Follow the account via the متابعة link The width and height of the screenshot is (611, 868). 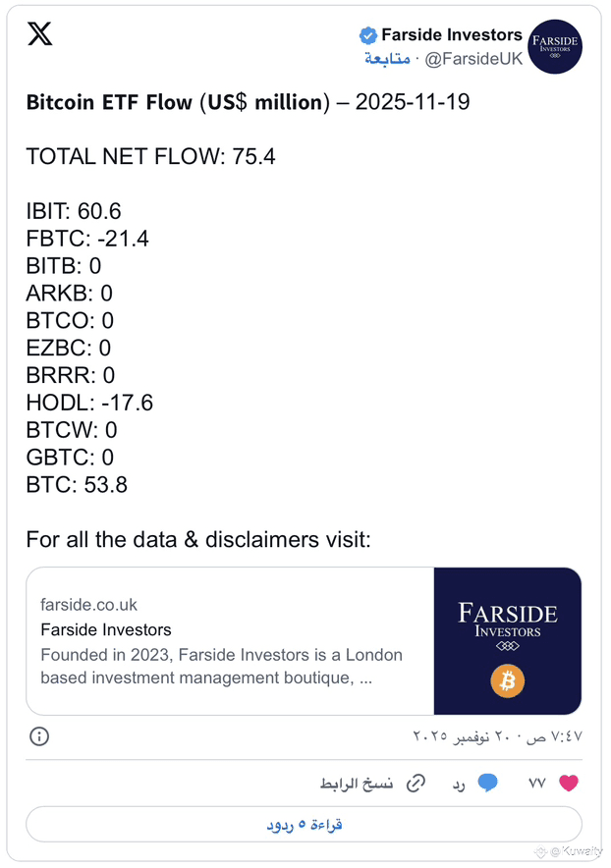[387, 59]
